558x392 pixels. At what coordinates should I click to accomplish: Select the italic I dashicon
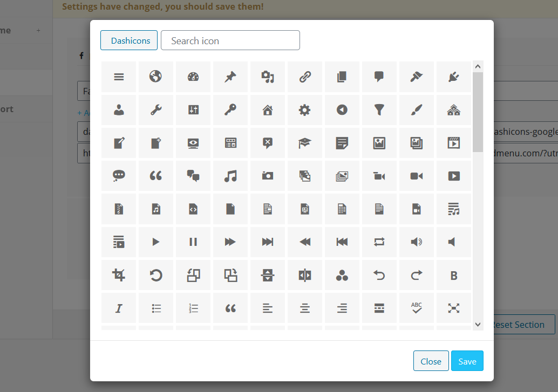119,308
